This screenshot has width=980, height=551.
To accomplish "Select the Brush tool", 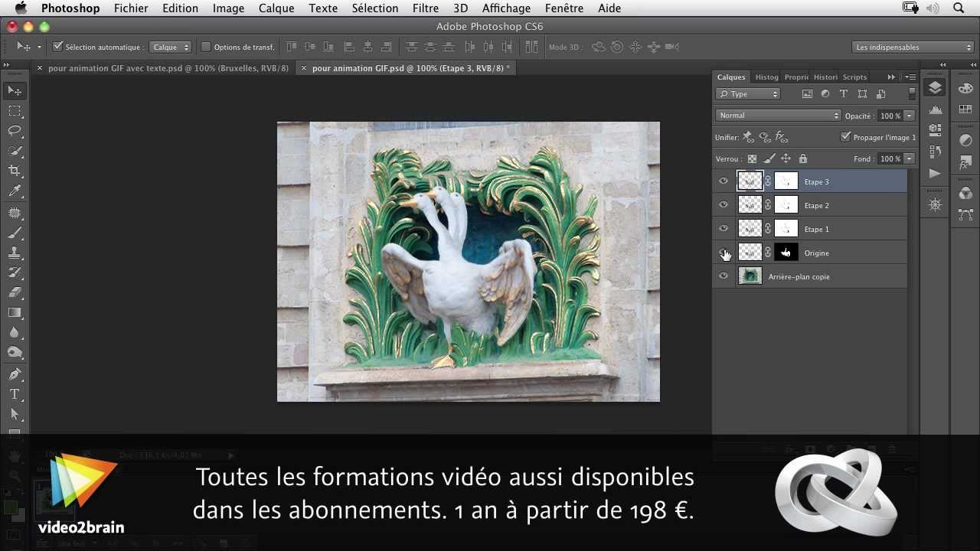I will [15, 233].
